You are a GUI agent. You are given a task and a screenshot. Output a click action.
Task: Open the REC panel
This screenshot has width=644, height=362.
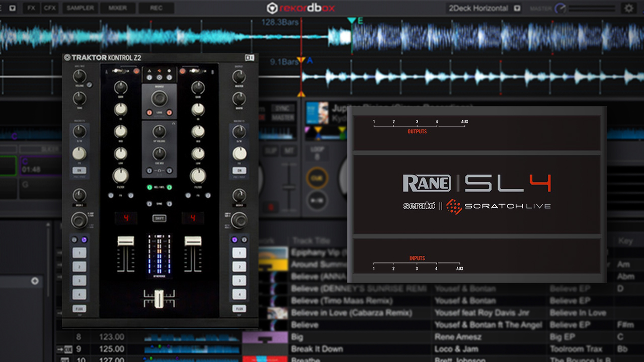coord(156,8)
